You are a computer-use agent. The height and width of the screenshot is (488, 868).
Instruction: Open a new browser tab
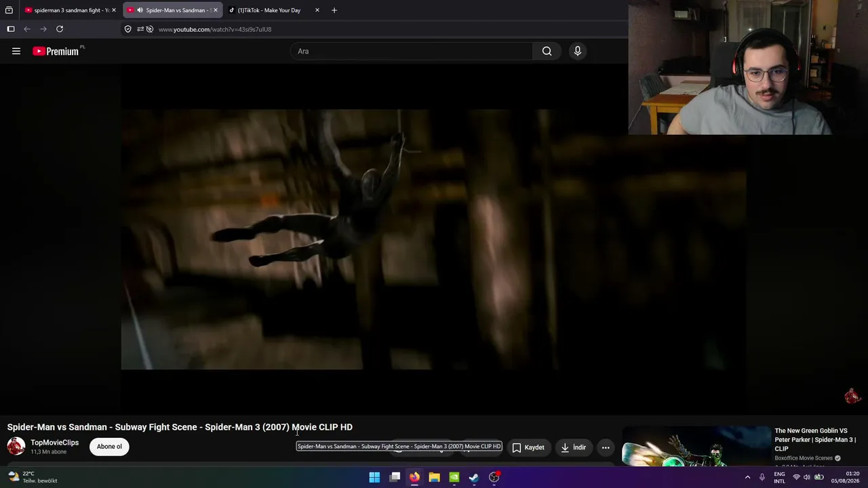pyautogui.click(x=334, y=10)
